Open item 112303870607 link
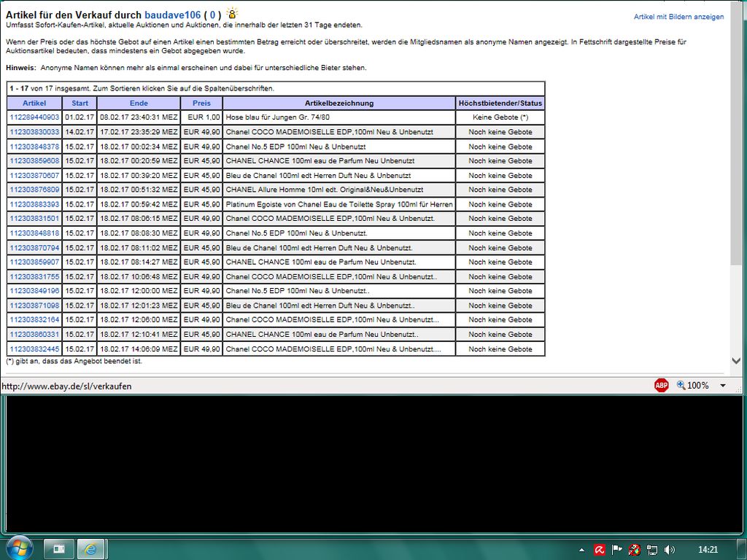747x560 pixels. pos(34,176)
